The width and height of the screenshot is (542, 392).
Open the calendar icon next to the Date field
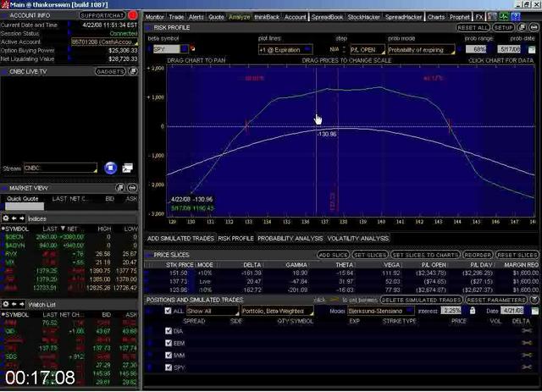pyautogui.click(x=534, y=311)
